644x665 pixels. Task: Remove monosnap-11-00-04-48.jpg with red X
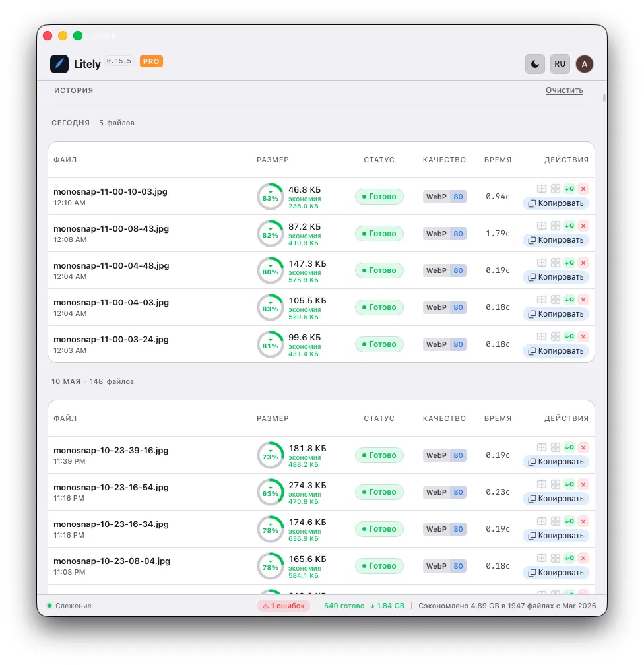583,263
